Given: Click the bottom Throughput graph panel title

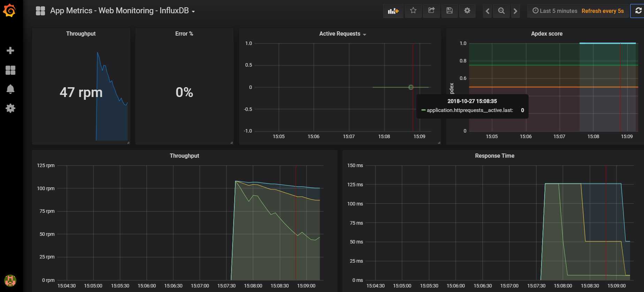Looking at the screenshot, I should (x=184, y=156).
